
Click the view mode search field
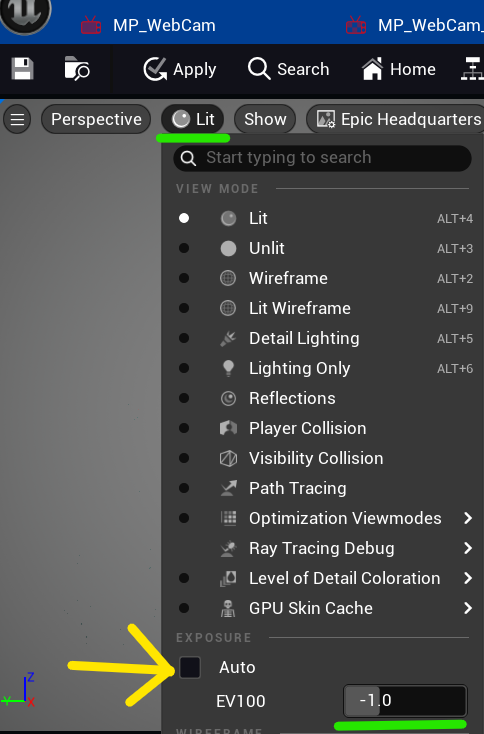click(322, 158)
